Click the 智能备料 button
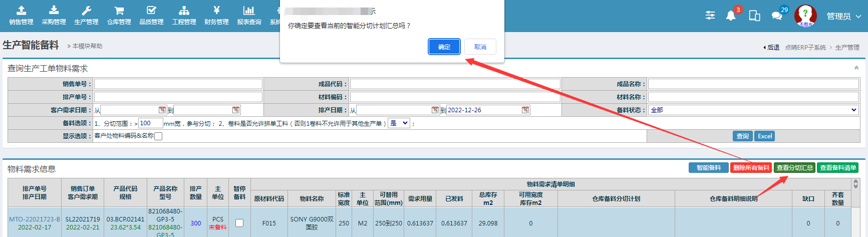 click(x=708, y=168)
